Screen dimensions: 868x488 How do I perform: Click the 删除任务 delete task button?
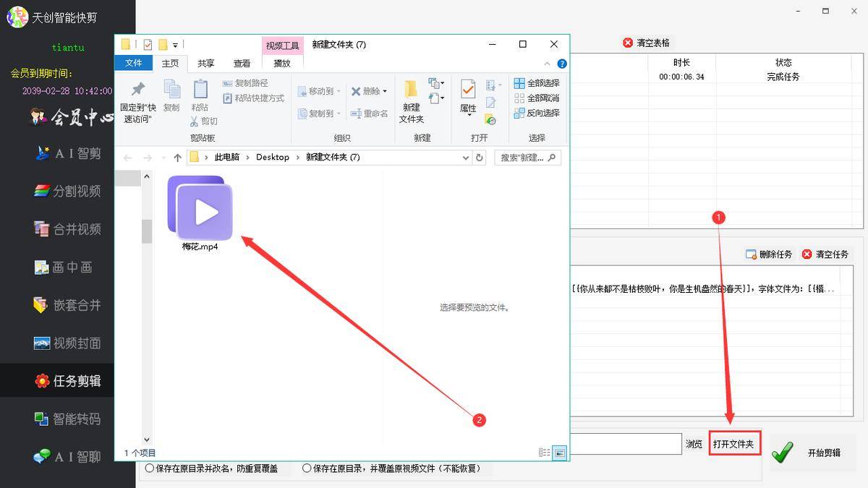pyautogui.click(x=768, y=254)
